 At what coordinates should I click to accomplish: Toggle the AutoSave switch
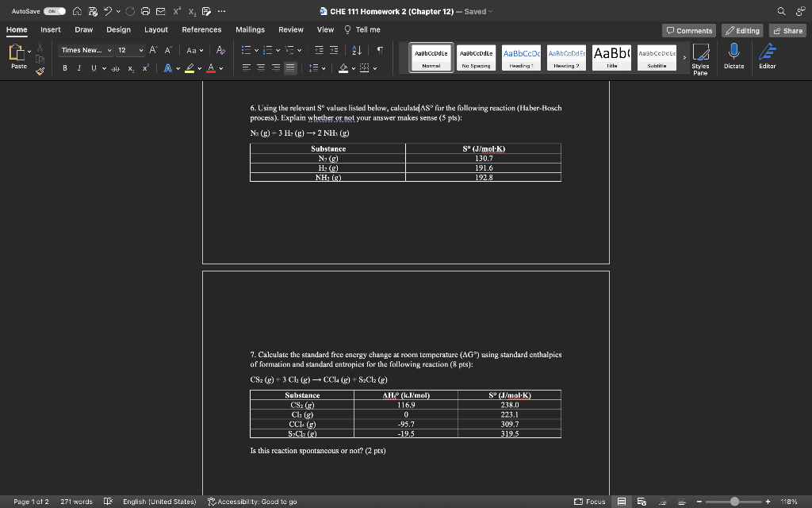(x=55, y=12)
